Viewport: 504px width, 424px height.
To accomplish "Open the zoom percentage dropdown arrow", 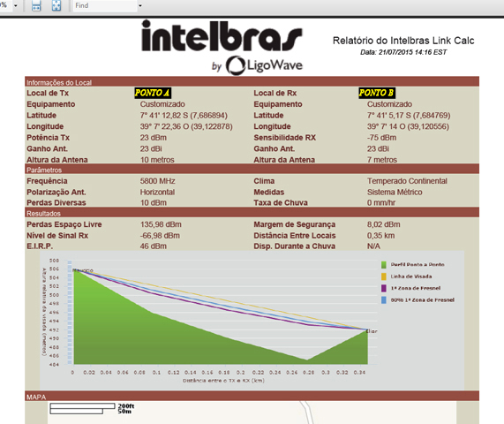I will pyautogui.click(x=15, y=5).
